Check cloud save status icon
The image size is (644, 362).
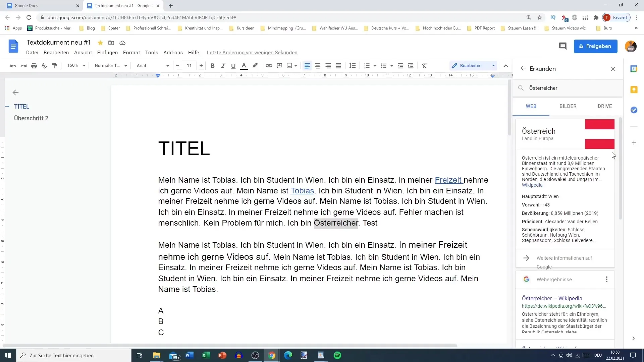pos(122,43)
